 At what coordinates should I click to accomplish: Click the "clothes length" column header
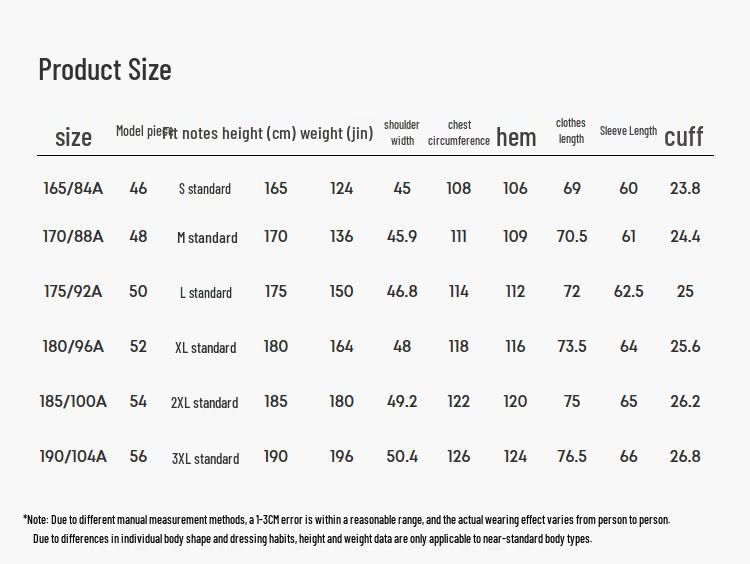pyautogui.click(x=571, y=131)
